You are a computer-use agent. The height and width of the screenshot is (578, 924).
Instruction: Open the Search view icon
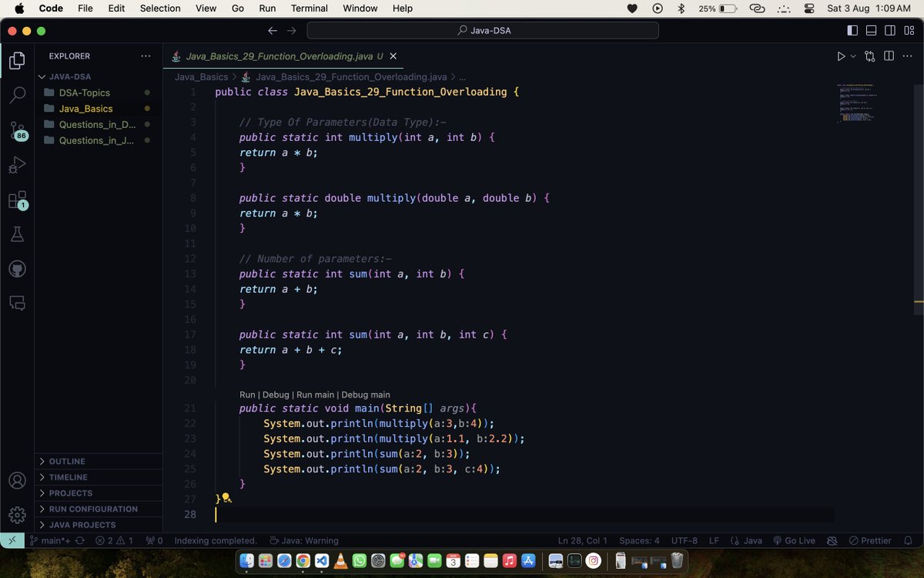pyautogui.click(x=17, y=96)
